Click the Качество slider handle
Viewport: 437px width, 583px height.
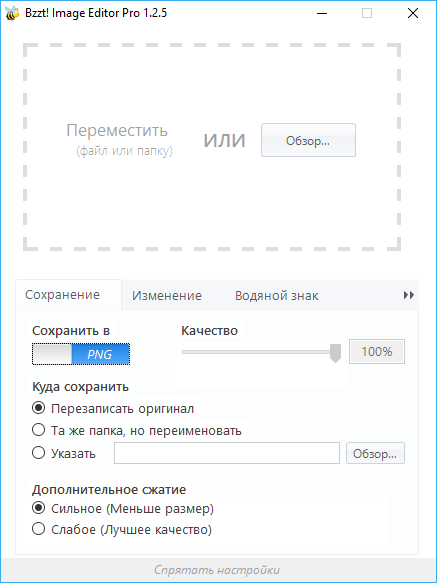tap(335, 353)
